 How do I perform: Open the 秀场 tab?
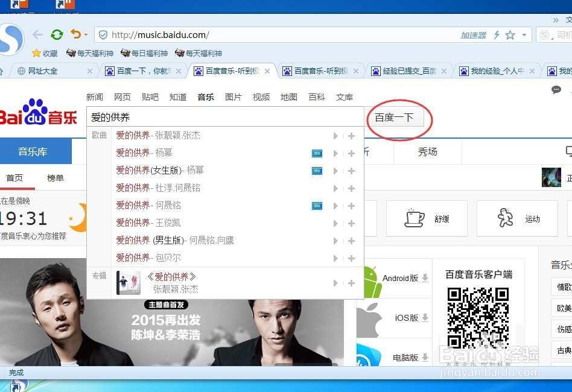428,152
